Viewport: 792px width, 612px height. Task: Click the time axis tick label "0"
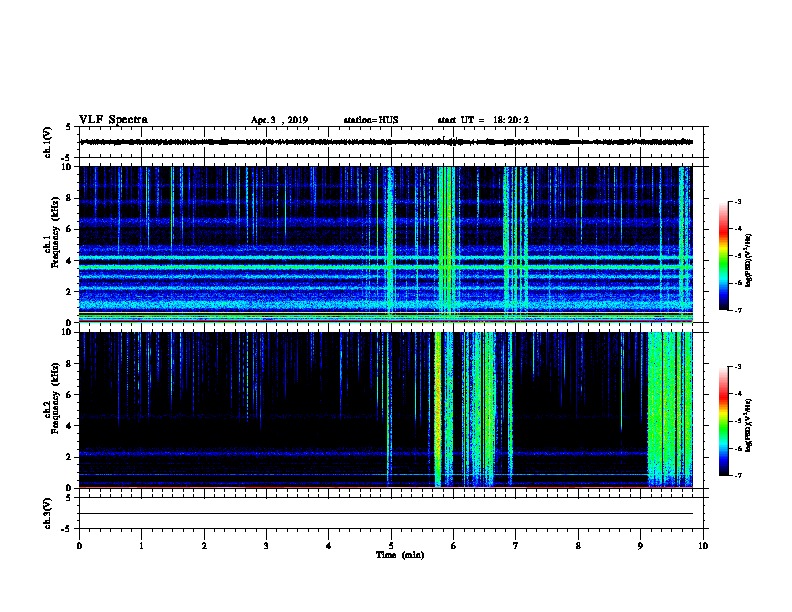(79, 546)
